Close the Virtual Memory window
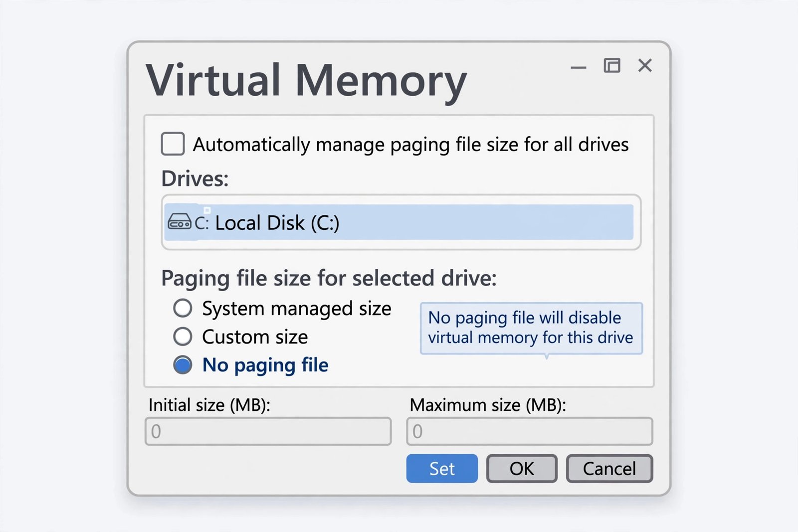The width and height of the screenshot is (798, 532). pyautogui.click(x=645, y=65)
